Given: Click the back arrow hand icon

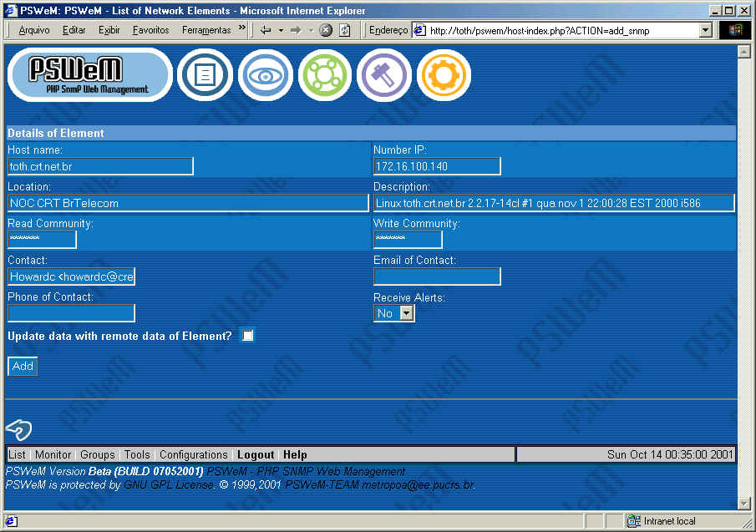Looking at the screenshot, I should [18, 429].
